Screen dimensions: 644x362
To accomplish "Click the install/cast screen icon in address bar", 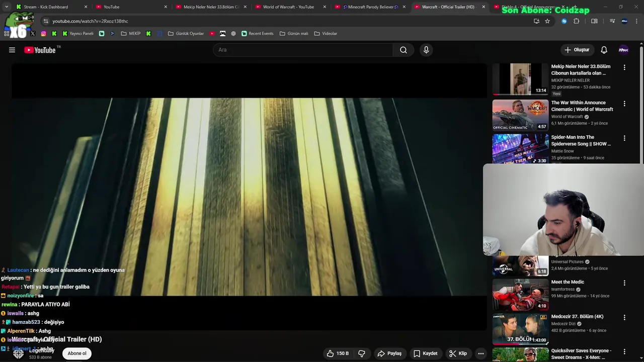I will [536, 21].
